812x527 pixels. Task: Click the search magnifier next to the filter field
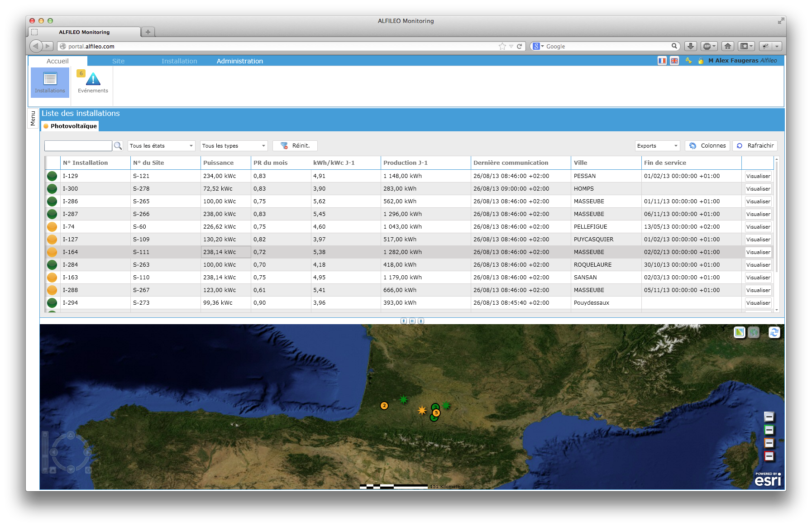(118, 146)
